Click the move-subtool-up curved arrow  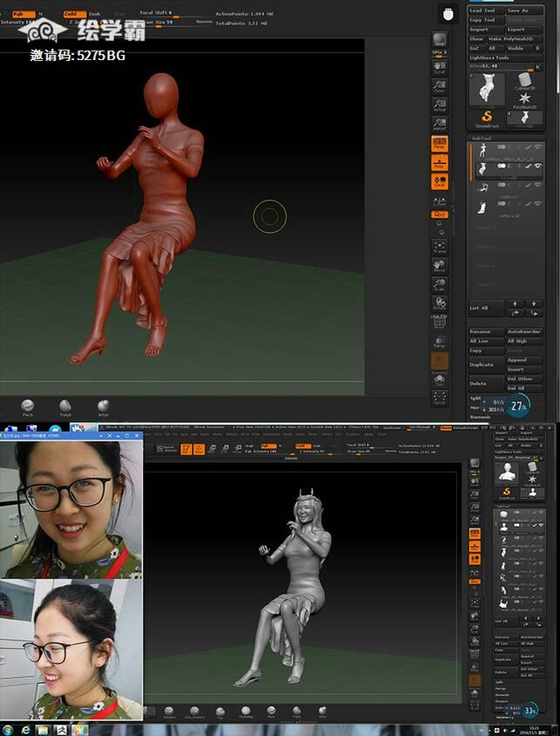click(x=516, y=313)
